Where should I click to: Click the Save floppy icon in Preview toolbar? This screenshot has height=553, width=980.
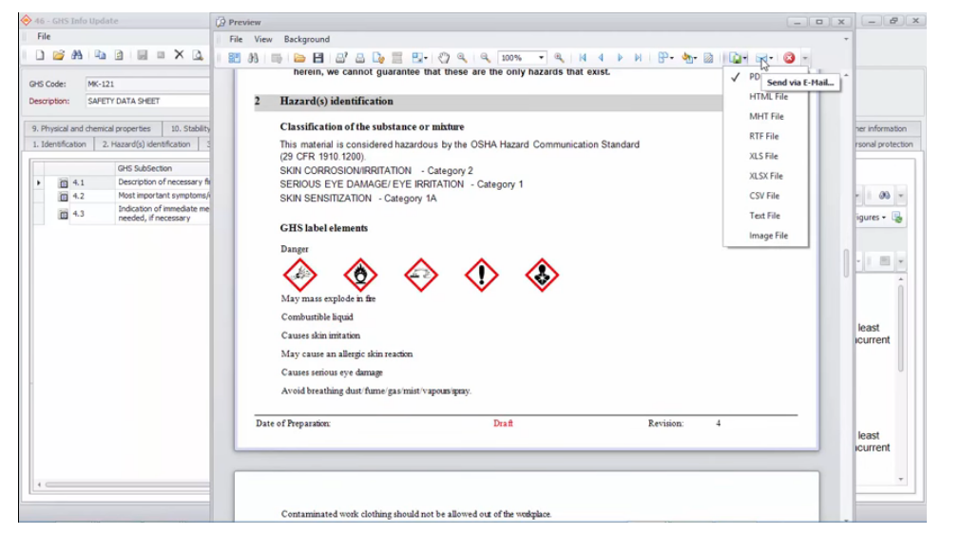pos(318,58)
